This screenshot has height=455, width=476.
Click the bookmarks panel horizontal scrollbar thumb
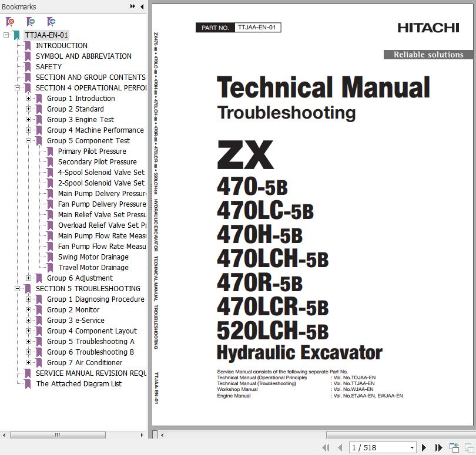point(58,435)
